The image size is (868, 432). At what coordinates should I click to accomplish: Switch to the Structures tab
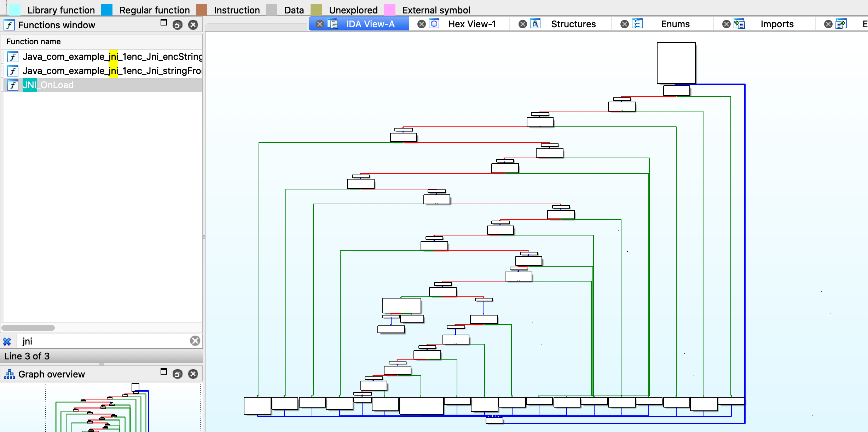coord(573,24)
